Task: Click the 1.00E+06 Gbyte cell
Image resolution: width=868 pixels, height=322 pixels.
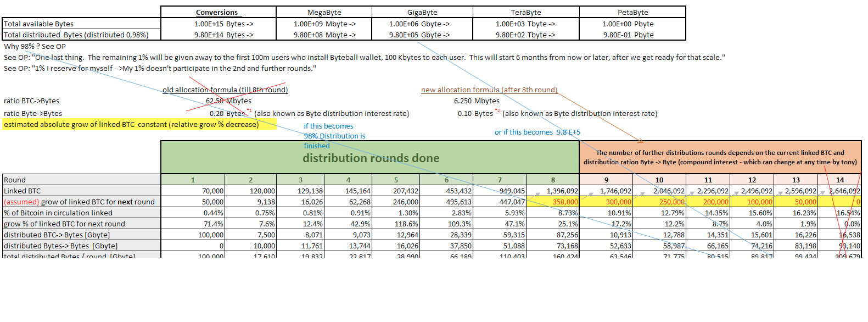Action: 422,24
